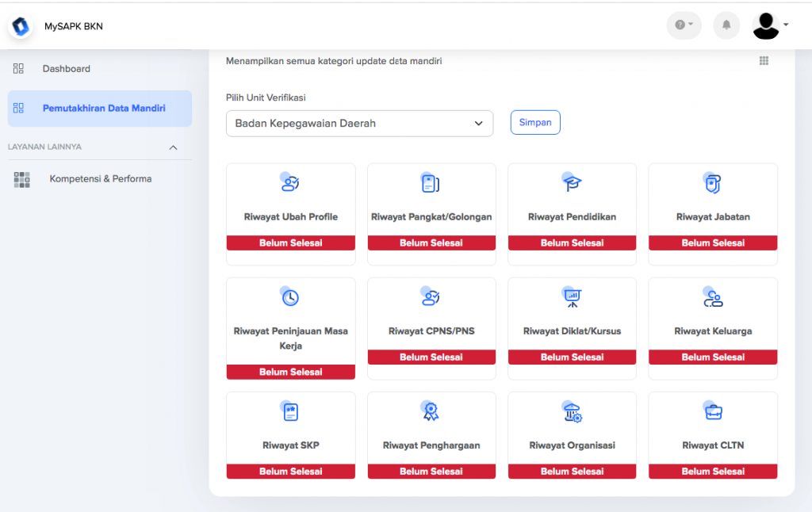Screen dimensions: 812x512
Task: Click the MySAPK BKN title text
Action: [x=74, y=26]
